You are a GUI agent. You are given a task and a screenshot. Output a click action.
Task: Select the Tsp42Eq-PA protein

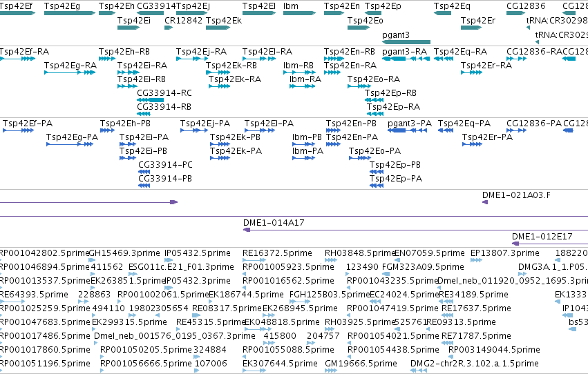coord(446,130)
